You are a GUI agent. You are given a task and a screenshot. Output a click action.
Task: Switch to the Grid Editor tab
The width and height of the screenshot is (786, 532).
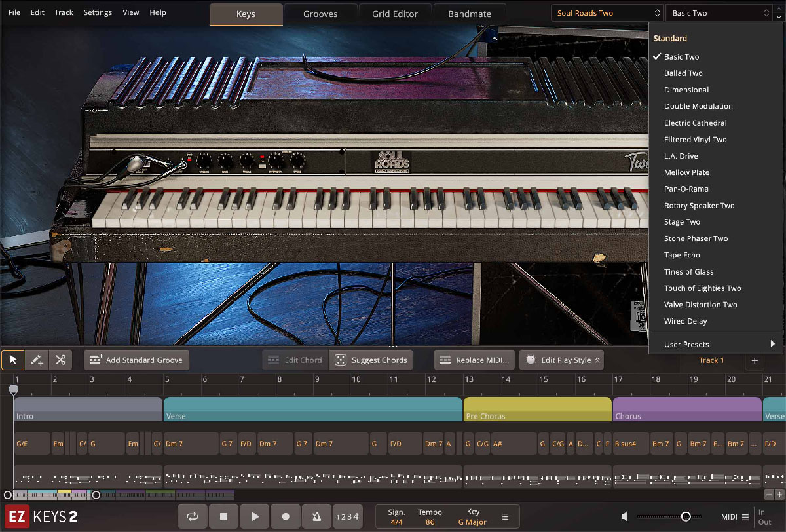tap(396, 14)
